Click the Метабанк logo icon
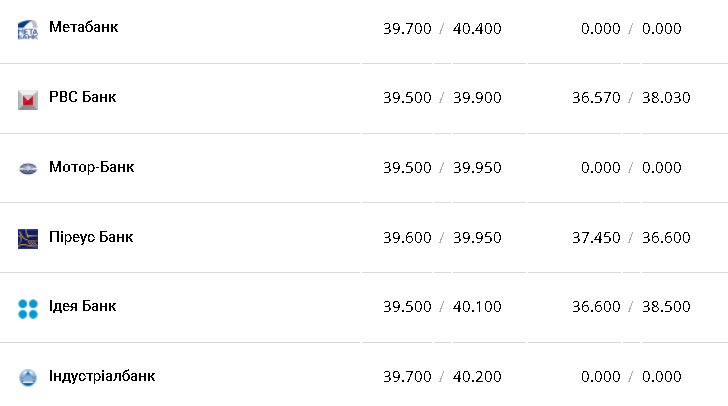This screenshot has width=728, height=406. pyautogui.click(x=28, y=30)
